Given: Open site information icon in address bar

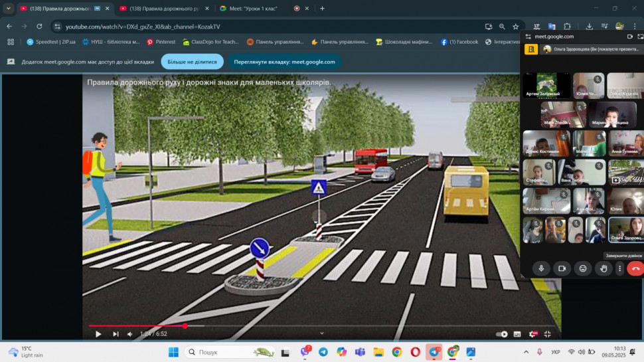Looking at the screenshot, I should (57, 27).
